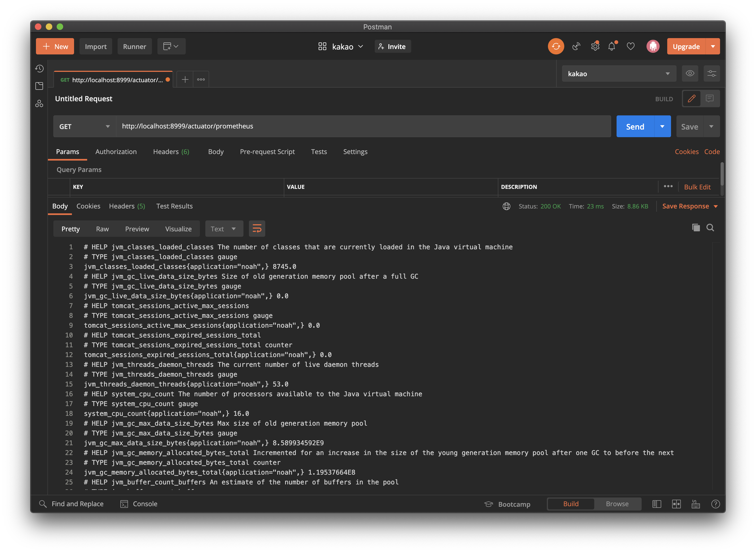Open the kakao environment dropdown
Image resolution: width=756 pixels, height=553 pixels.
click(619, 74)
